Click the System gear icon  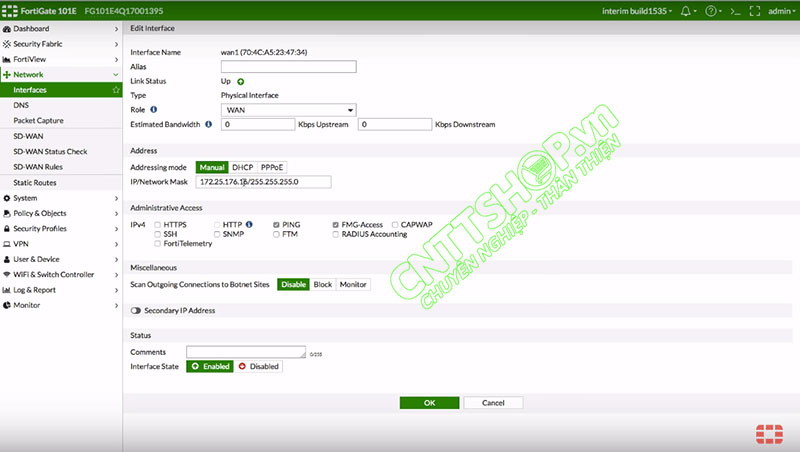click(x=7, y=198)
